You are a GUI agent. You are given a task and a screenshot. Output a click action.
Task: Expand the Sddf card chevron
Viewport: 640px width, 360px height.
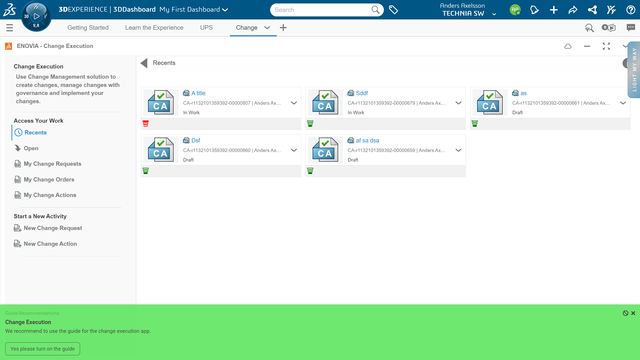point(458,103)
